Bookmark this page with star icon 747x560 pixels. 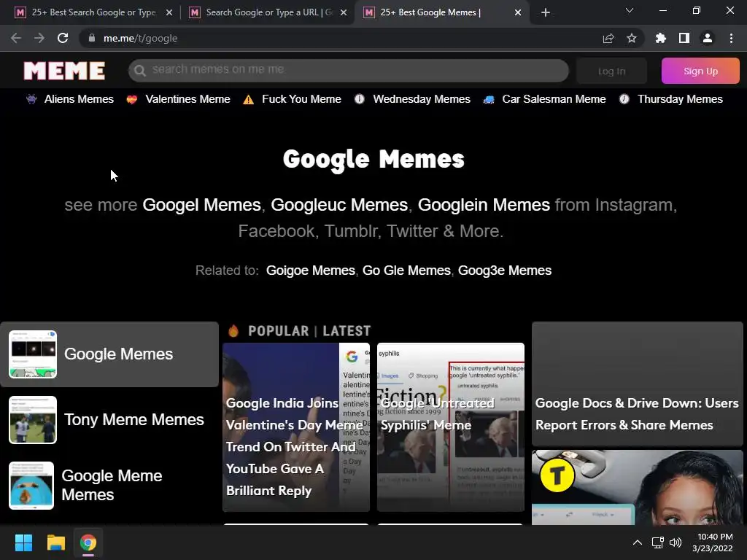[632, 38]
